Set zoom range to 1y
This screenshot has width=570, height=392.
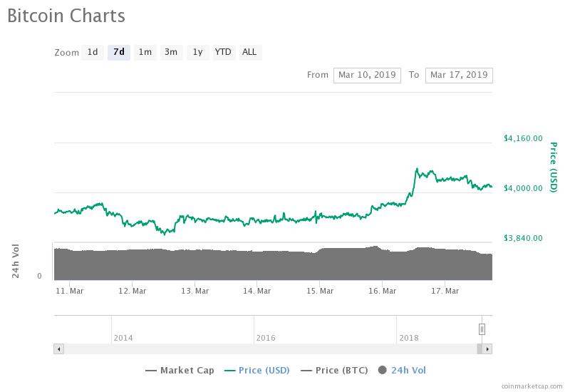click(197, 52)
